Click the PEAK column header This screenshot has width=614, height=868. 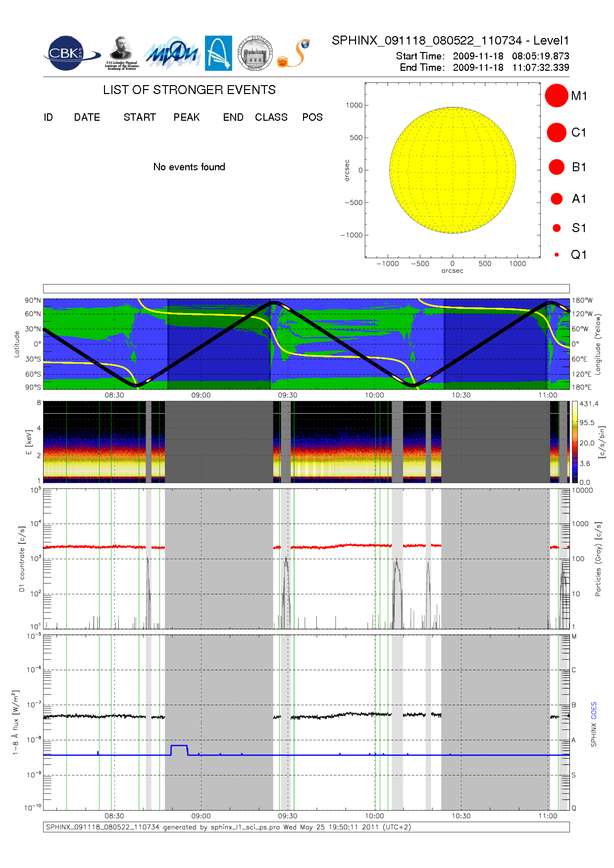tap(186, 117)
